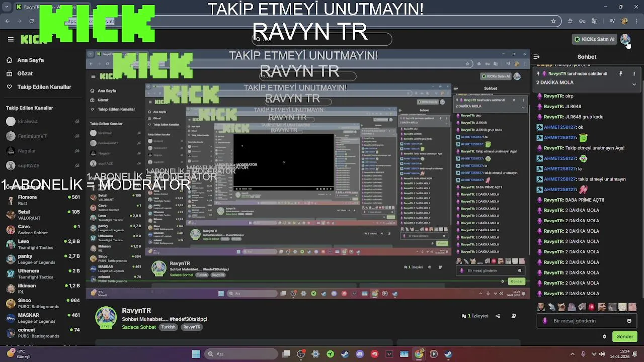
Task: Click AHMET258127 username in the ok message
Action: click(560, 127)
